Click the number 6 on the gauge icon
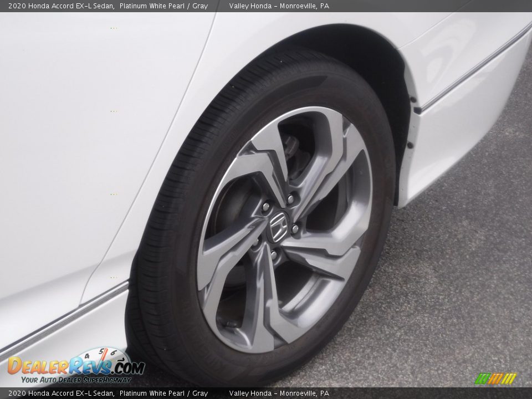 [x=102, y=351]
